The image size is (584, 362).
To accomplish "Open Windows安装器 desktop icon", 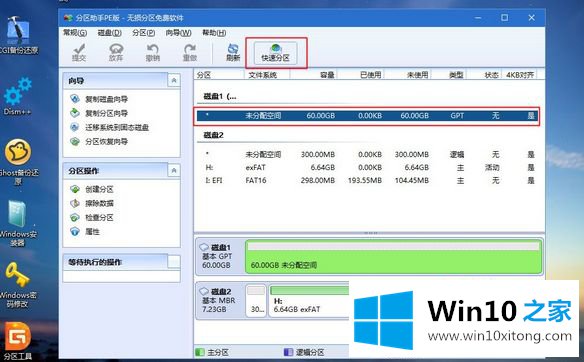I will (x=18, y=223).
